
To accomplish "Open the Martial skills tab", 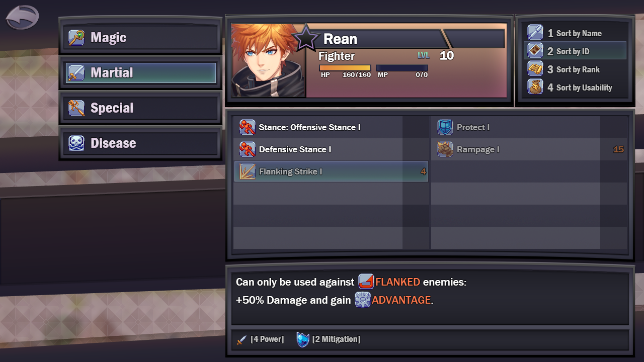I will pyautogui.click(x=141, y=73).
